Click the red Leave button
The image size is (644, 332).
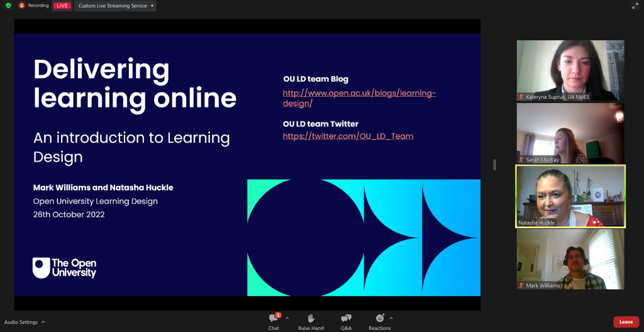[626, 322]
